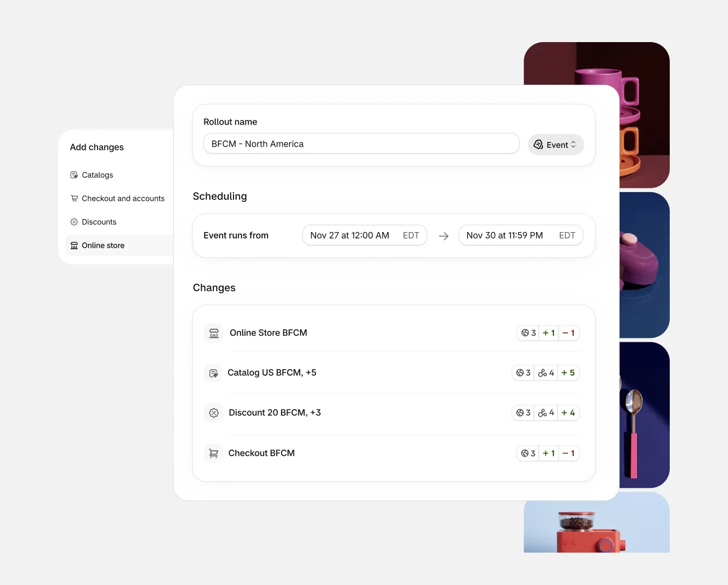Click the group count 4 on Discount 20 BFCM
728x585 pixels.
point(546,413)
